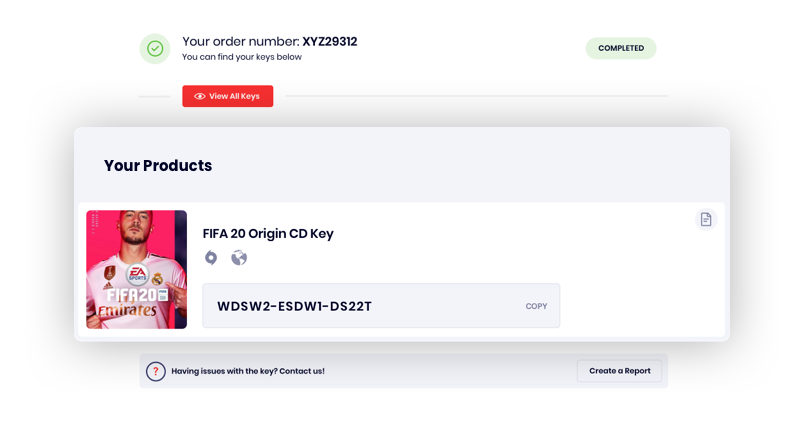Click the order number XYZ29312
This screenshot has width=804, height=446.
click(330, 42)
